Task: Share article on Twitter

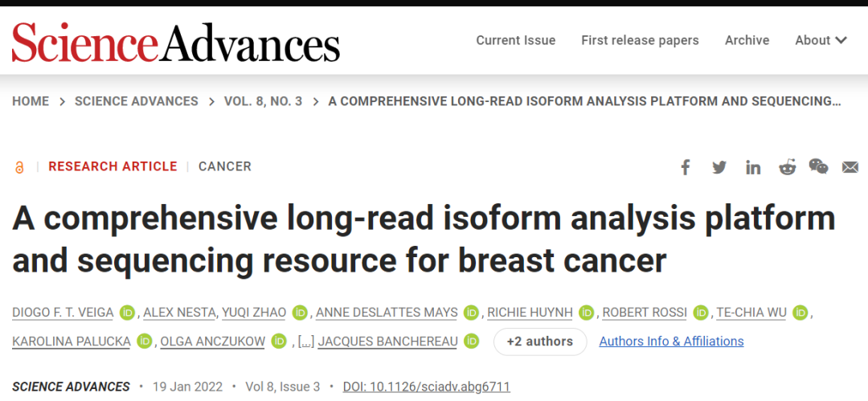Action: pyautogui.click(x=719, y=167)
